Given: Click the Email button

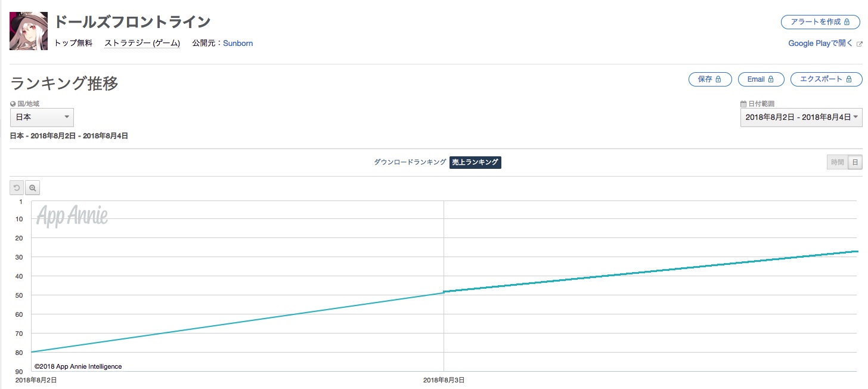Looking at the screenshot, I should [x=761, y=79].
